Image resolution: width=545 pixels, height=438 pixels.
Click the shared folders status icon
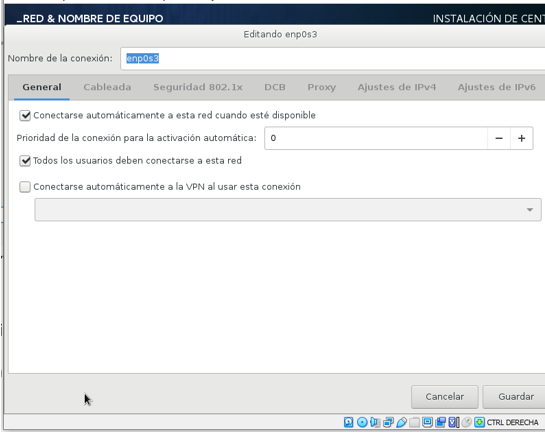pyautogui.click(x=414, y=422)
